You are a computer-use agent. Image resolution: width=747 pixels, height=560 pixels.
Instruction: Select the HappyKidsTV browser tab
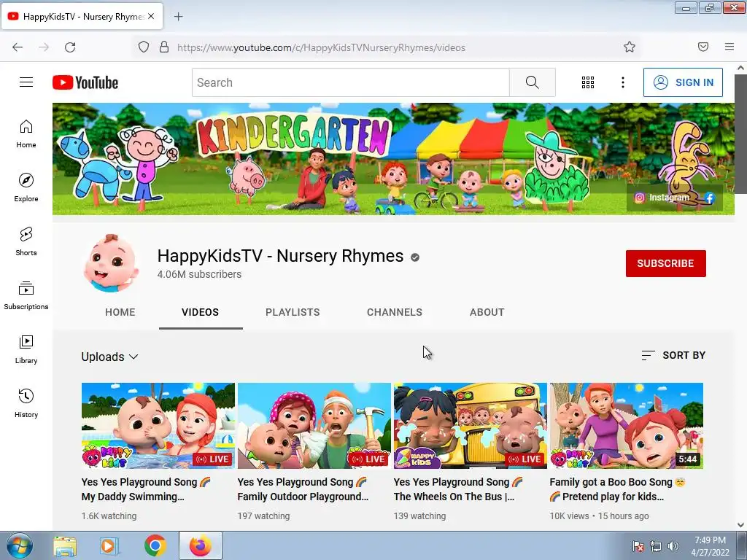click(82, 17)
